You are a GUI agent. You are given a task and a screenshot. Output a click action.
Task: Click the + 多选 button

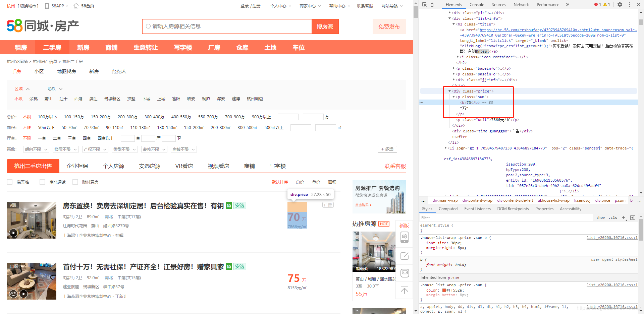[x=387, y=149]
